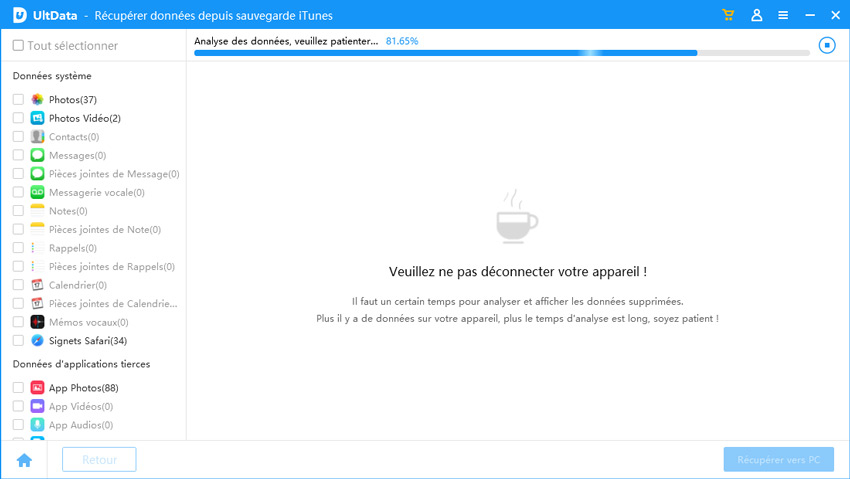Click the Photos flower icon
The width and height of the screenshot is (850, 479).
pos(37,99)
